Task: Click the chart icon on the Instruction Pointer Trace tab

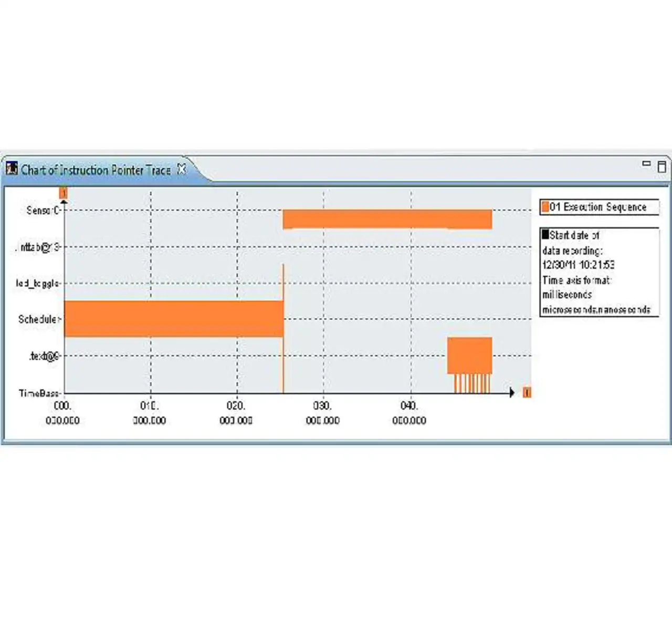Action: coord(12,169)
